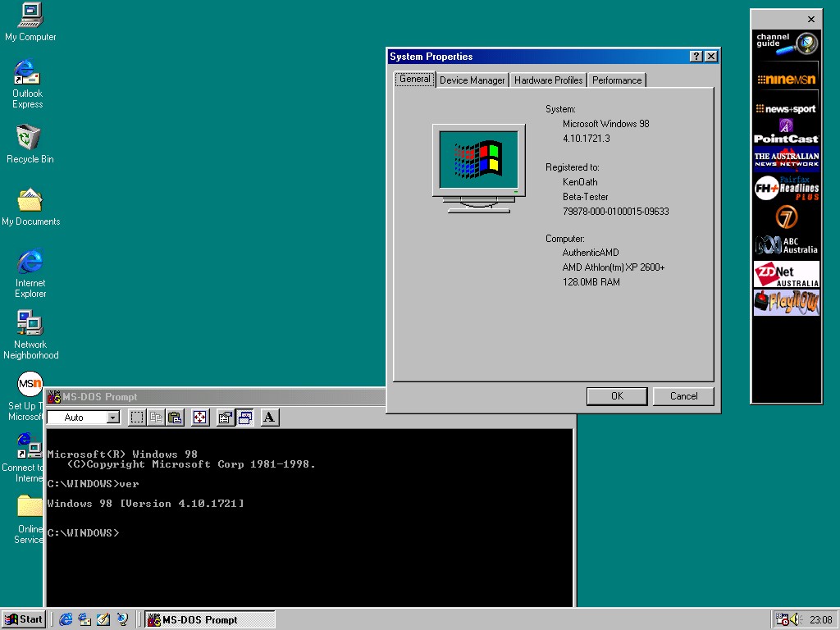This screenshot has width=840, height=630.
Task: Open the ninemsn channel
Action: pyautogui.click(x=787, y=80)
